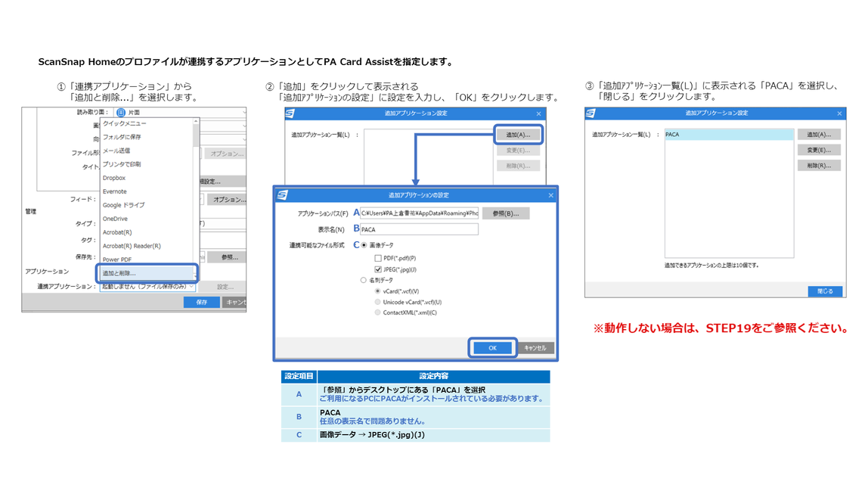Image resolution: width=868 pixels, height=488 pixels.
Task: Click 追加(A)... beside the PACA list
Action: point(819,135)
